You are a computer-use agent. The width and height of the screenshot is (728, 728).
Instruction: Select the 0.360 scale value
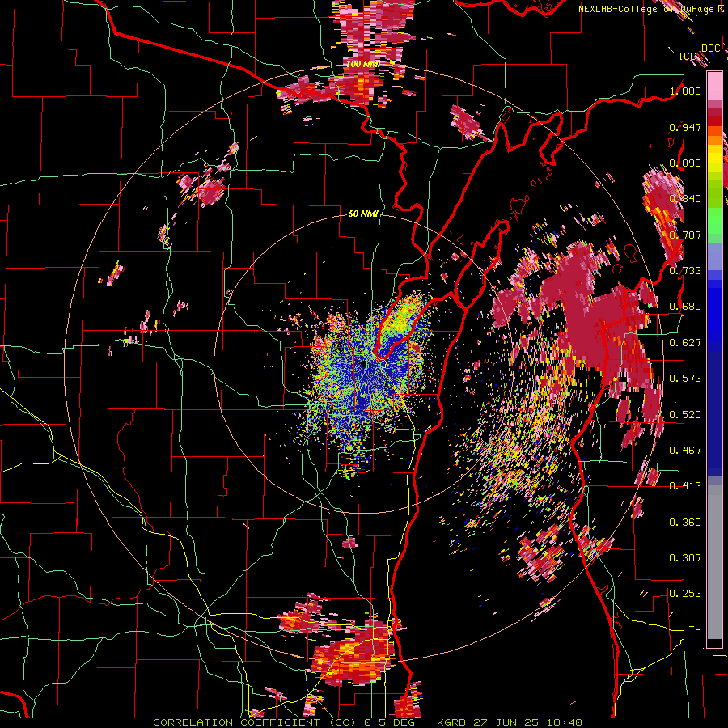pos(685,523)
